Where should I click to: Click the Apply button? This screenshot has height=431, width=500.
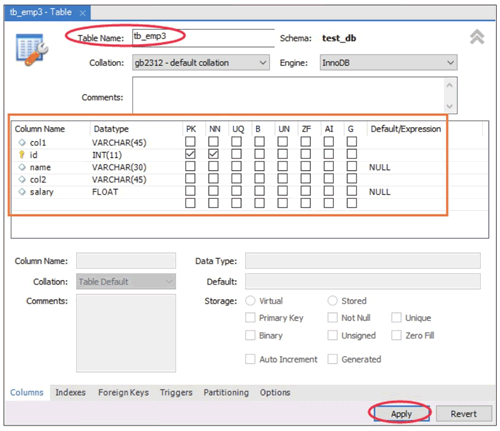(x=401, y=414)
